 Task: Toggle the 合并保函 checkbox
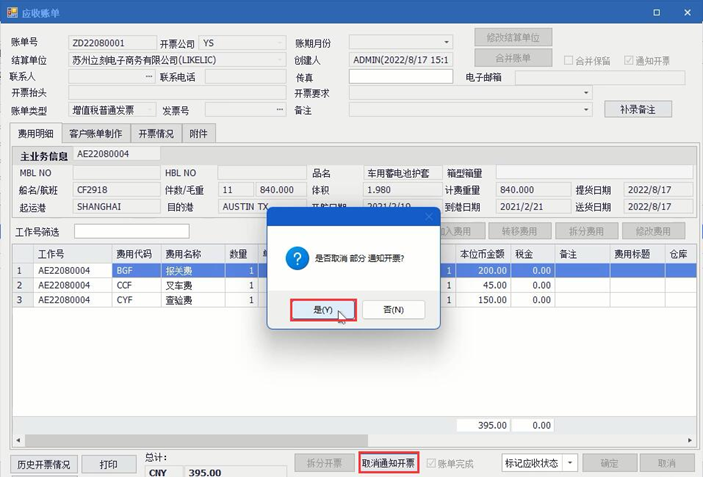point(568,60)
